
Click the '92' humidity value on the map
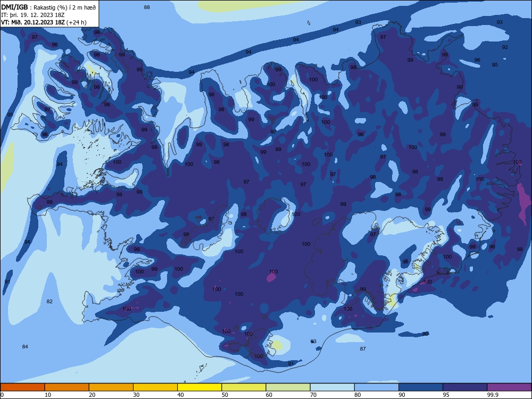tap(505, 47)
